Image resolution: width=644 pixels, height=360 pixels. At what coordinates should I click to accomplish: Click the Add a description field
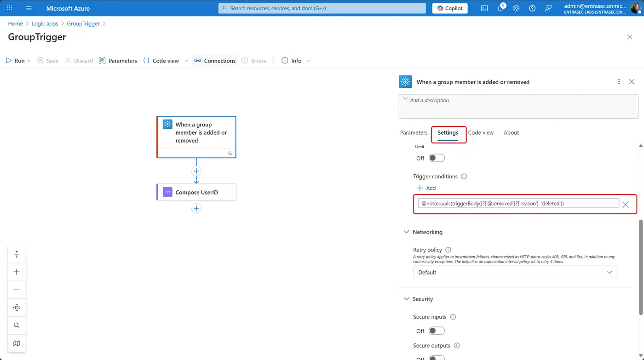point(518,106)
